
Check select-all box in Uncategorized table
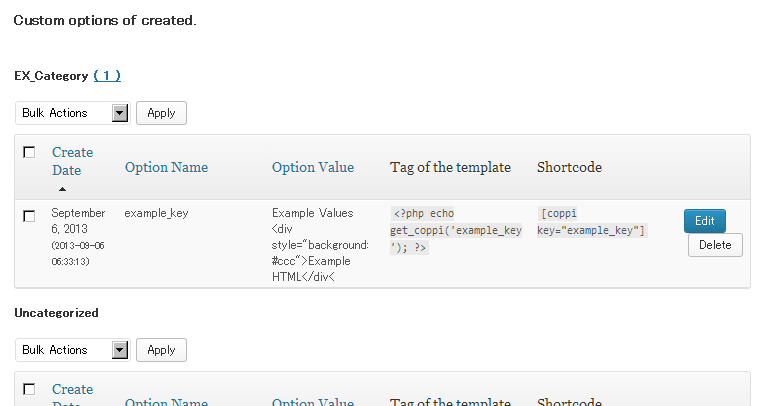[x=29, y=389]
